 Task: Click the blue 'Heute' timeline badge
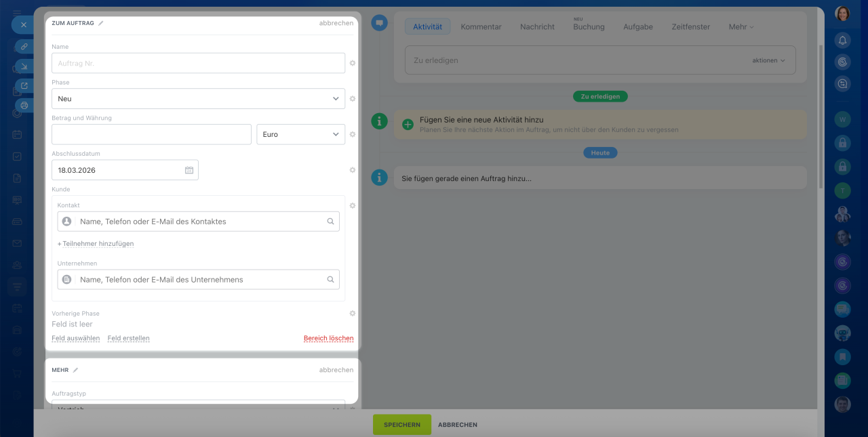600,153
